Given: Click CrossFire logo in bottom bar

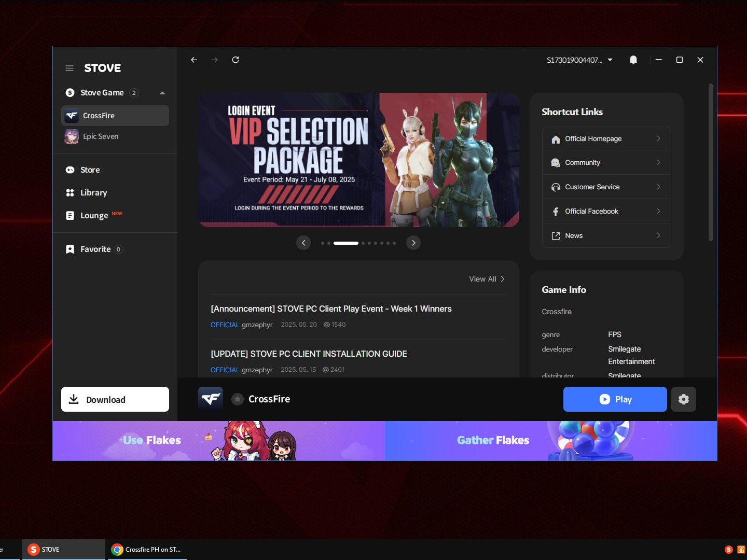Looking at the screenshot, I should click(x=211, y=399).
